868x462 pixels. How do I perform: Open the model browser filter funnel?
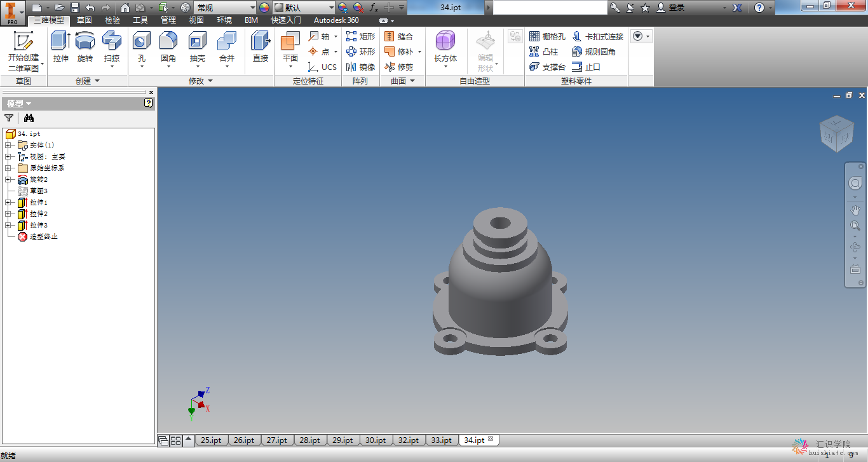[9, 118]
